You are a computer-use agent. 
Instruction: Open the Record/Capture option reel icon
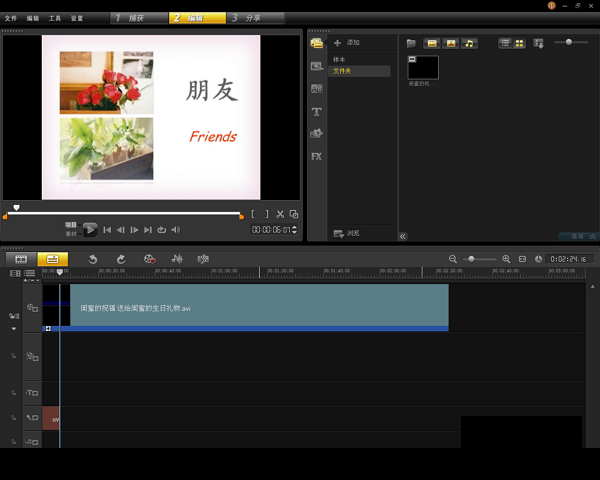tap(149, 260)
